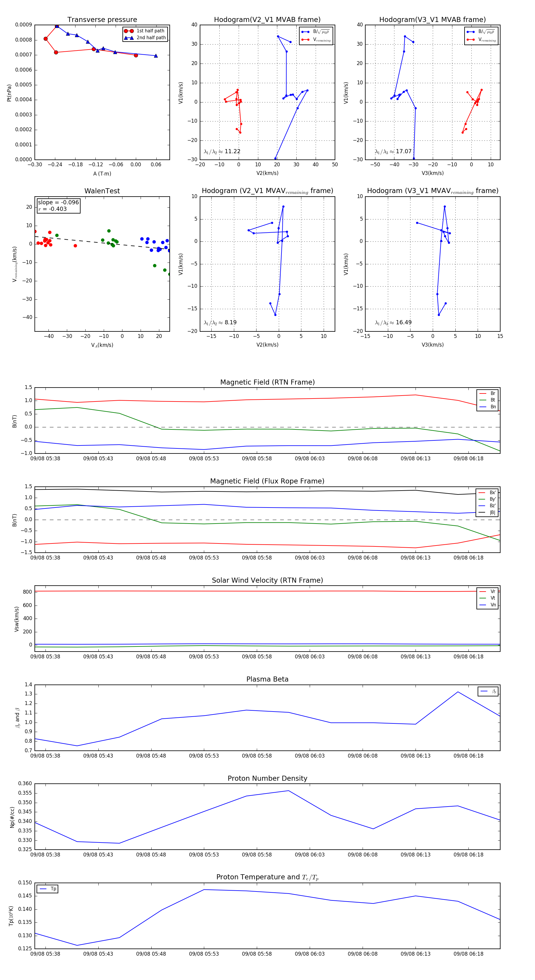Click the 'Hodogram (V2_V1 MVAV remaining frame)' title
Image resolution: width=535 pixels, height=980 pixels.
pyautogui.click(x=267, y=191)
